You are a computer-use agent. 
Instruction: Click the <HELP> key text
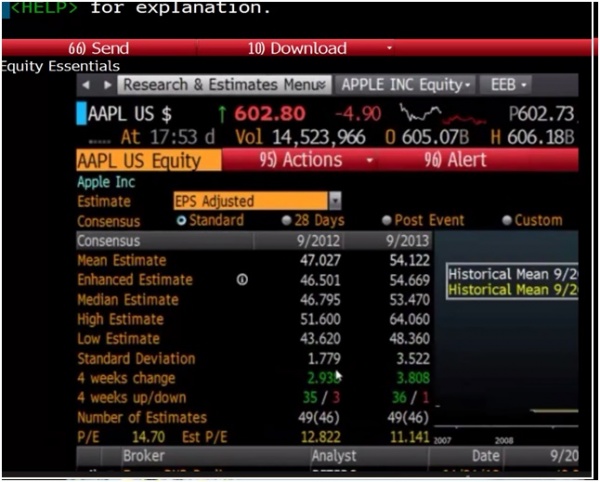[x=44, y=8]
